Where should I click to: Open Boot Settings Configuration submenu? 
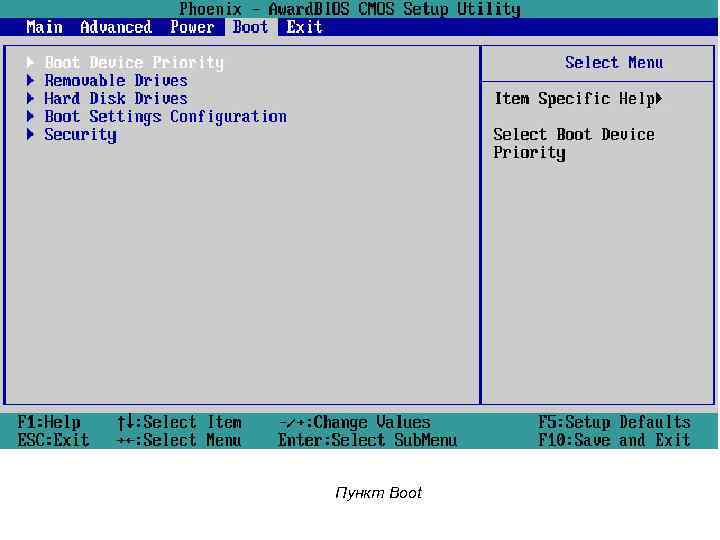(x=166, y=117)
